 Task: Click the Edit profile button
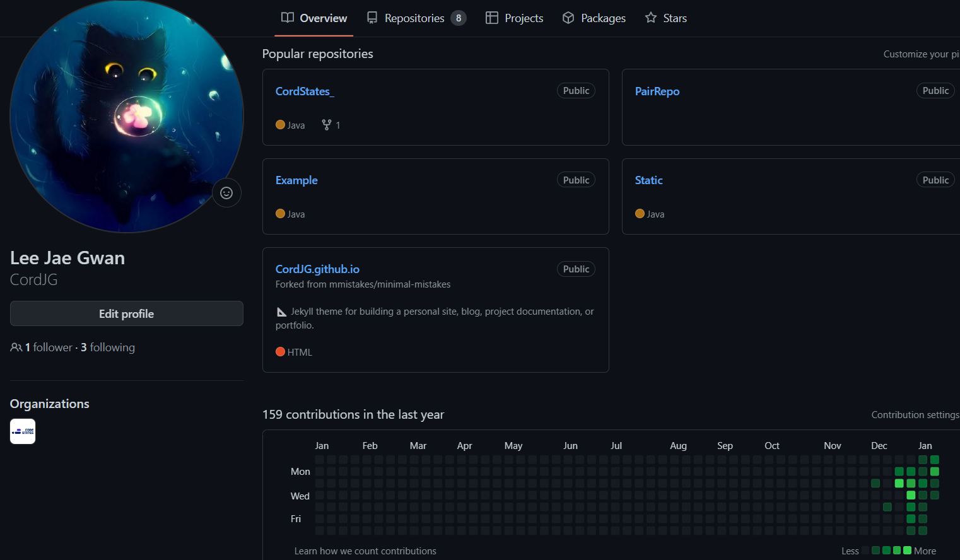coord(127,313)
